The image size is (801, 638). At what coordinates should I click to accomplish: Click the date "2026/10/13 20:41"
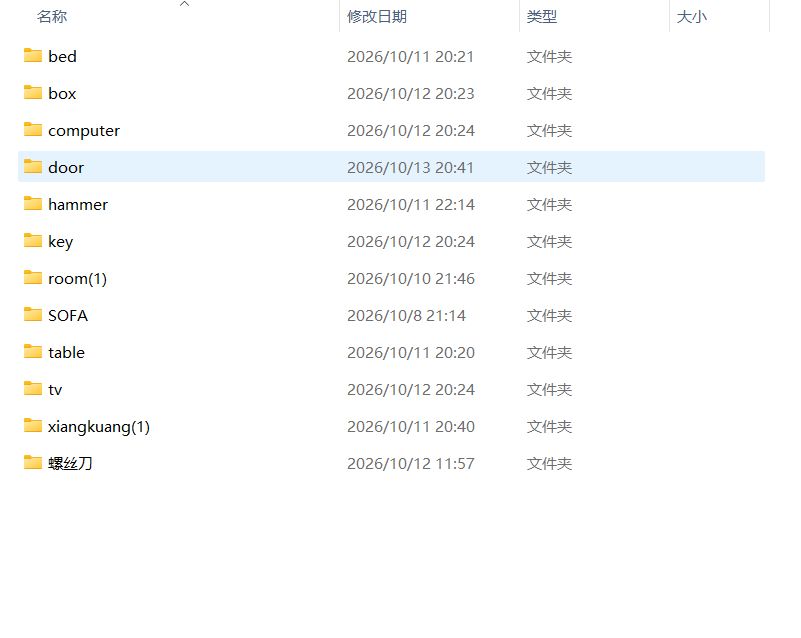pyautogui.click(x=411, y=168)
